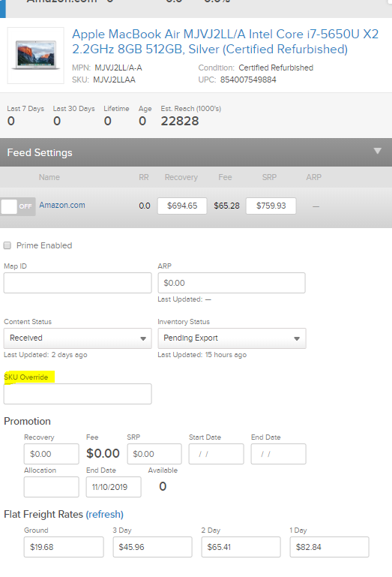The height and width of the screenshot is (577, 392).
Task: Click the Allocation input field
Action: [x=52, y=487]
